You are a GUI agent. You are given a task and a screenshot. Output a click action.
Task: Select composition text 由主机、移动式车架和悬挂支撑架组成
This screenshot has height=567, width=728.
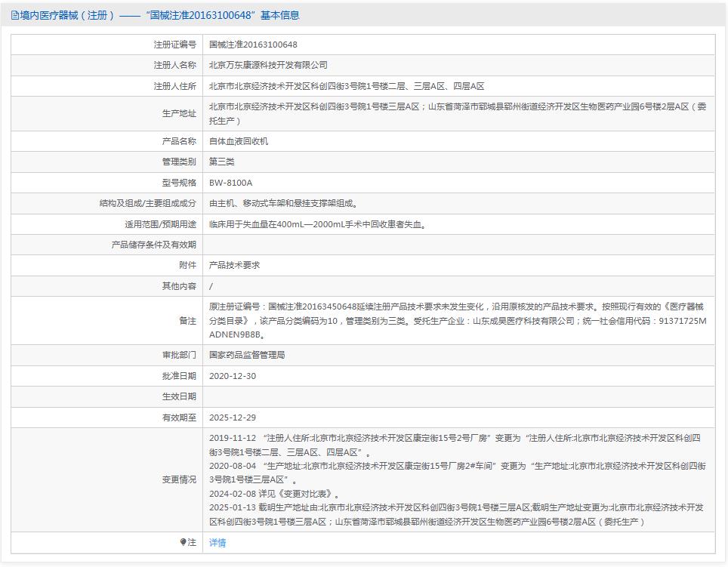tap(283, 203)
